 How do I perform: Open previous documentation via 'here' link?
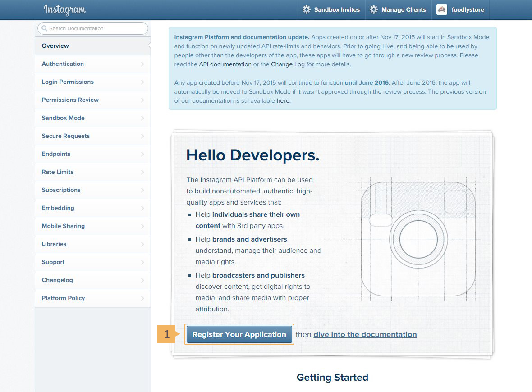click(x=283, y=101)
